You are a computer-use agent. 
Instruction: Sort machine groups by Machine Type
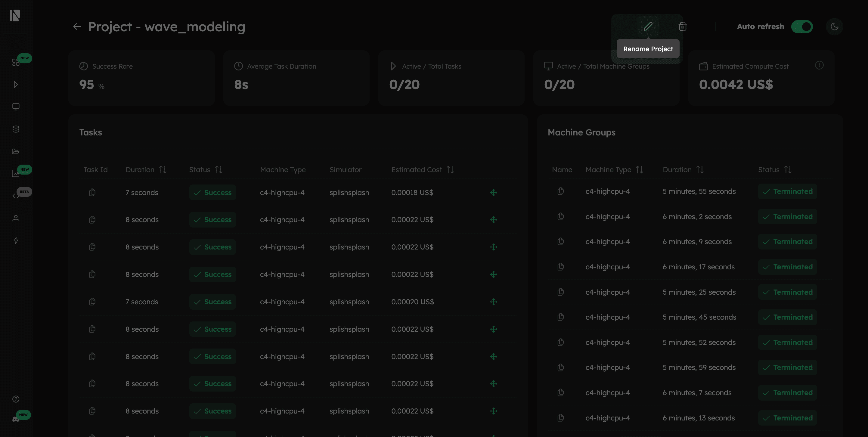(x=640, y=169)
